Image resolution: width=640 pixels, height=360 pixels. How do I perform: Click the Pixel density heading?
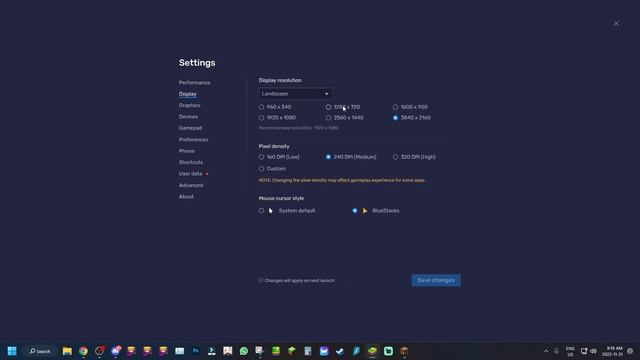pos(274,146)
